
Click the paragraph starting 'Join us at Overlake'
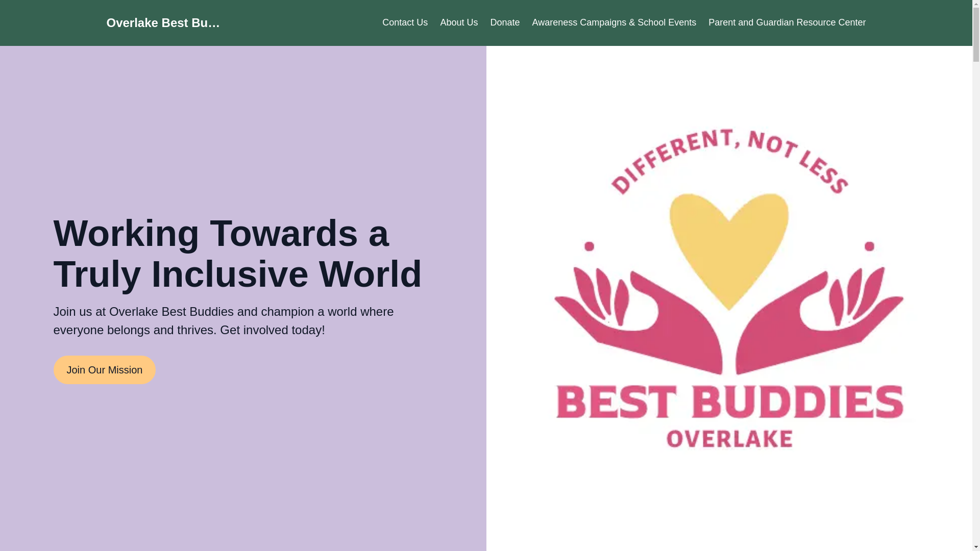(x=224, y=321)
